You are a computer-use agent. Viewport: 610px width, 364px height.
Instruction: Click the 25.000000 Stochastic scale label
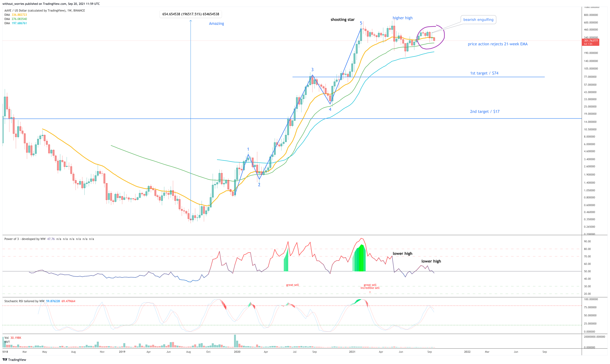(590, 324)
